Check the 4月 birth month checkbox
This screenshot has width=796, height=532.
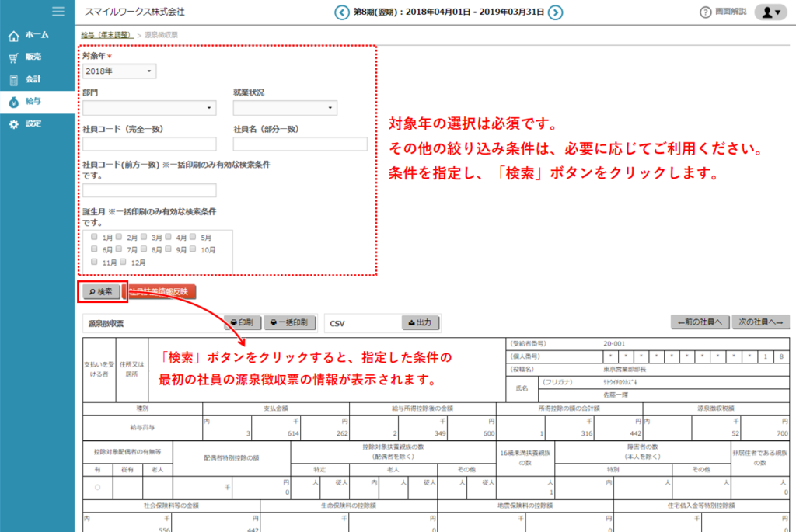click(x=168, y=236)
